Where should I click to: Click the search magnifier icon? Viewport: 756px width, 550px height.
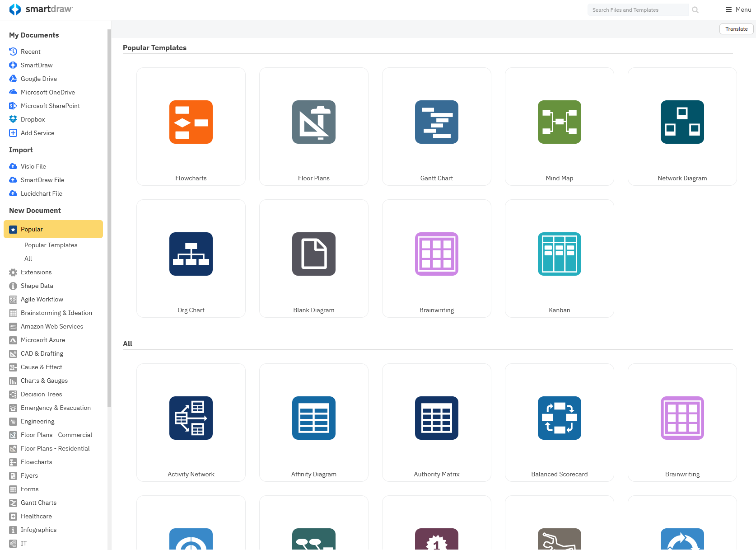695,10
